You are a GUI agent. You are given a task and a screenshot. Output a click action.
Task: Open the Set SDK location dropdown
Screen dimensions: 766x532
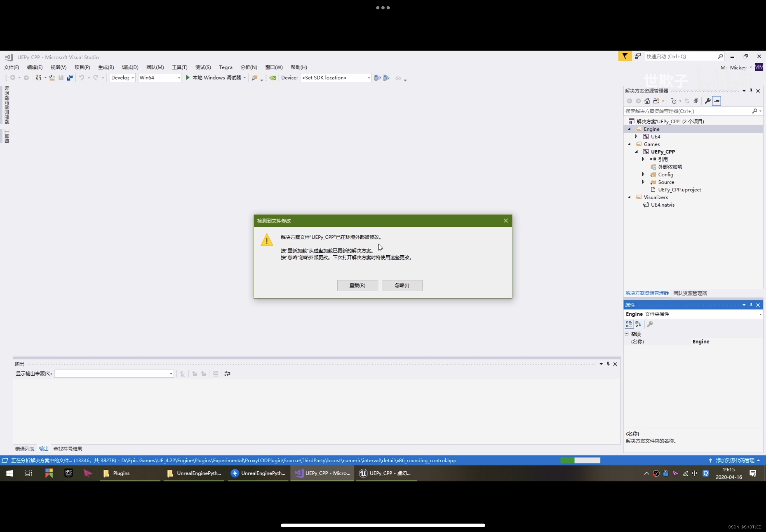click(336, 78)
